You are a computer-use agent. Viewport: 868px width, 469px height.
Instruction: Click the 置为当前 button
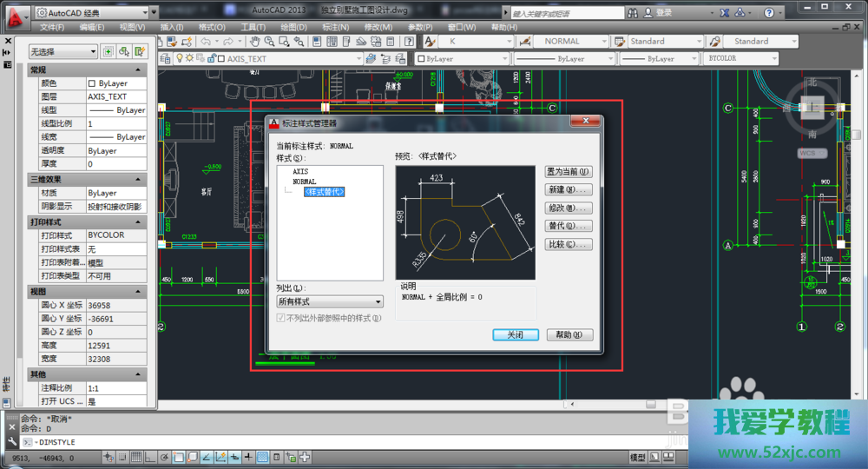tap(568, 172)
